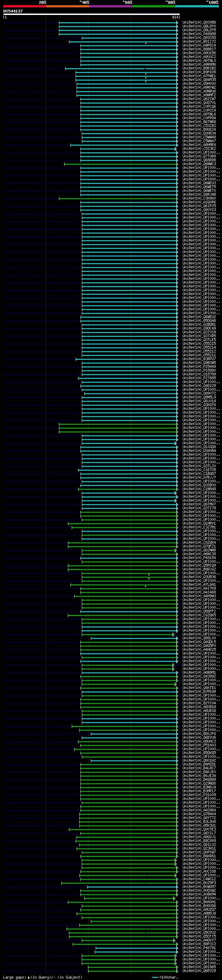
Task: Select label UniRef100_C0PCC4
Action: coord(199,110)
